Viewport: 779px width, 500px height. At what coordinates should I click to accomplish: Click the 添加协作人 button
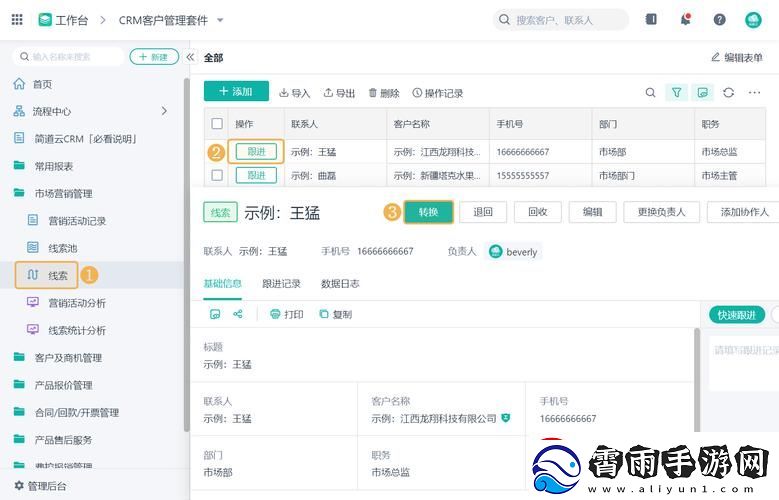(x=743, y=212)
